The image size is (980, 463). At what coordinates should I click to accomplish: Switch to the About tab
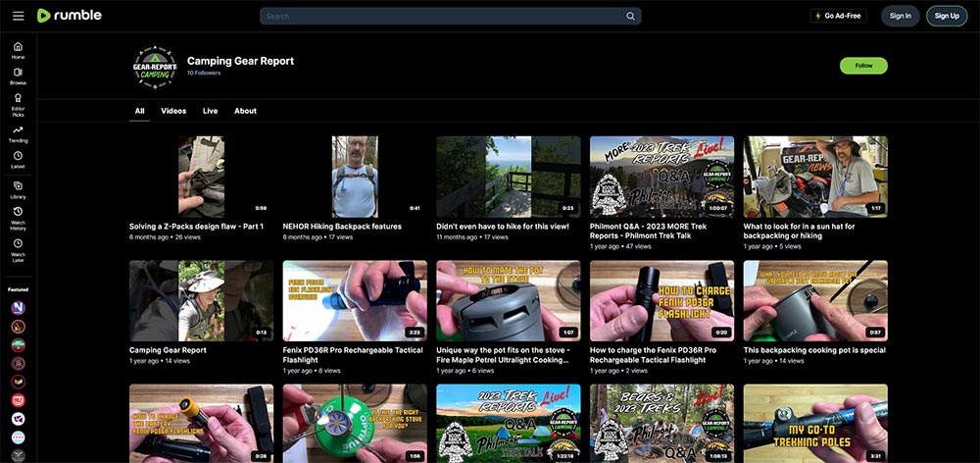click(245, 111)
